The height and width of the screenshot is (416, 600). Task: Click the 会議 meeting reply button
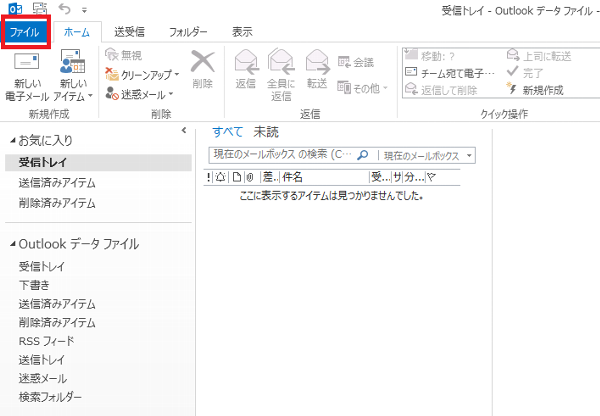[x=355, y=62]
